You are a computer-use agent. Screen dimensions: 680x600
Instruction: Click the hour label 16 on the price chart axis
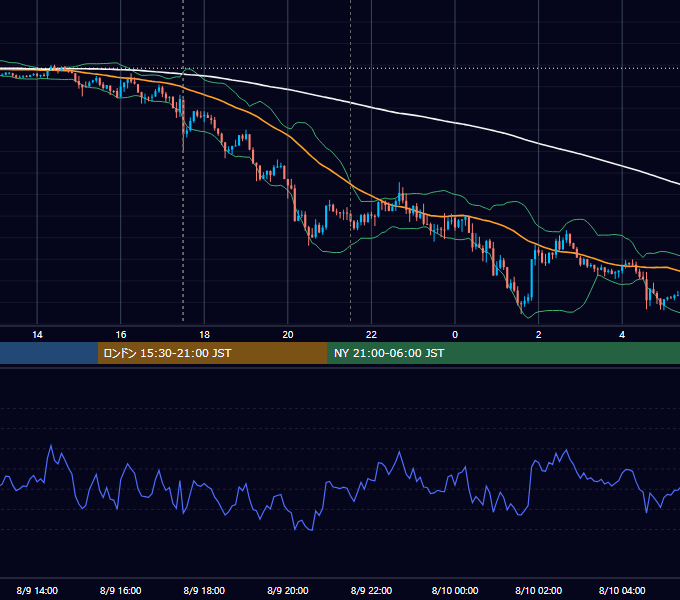[x=121, y=335]
